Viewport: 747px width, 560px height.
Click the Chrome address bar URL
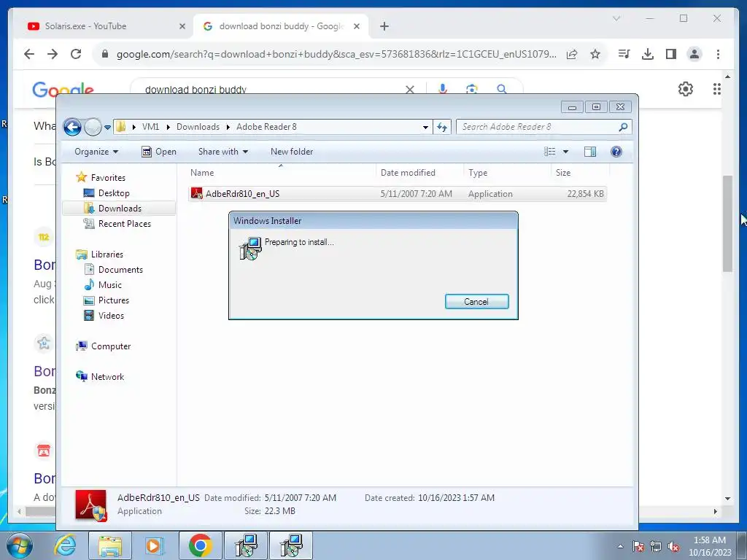[336, 54]
